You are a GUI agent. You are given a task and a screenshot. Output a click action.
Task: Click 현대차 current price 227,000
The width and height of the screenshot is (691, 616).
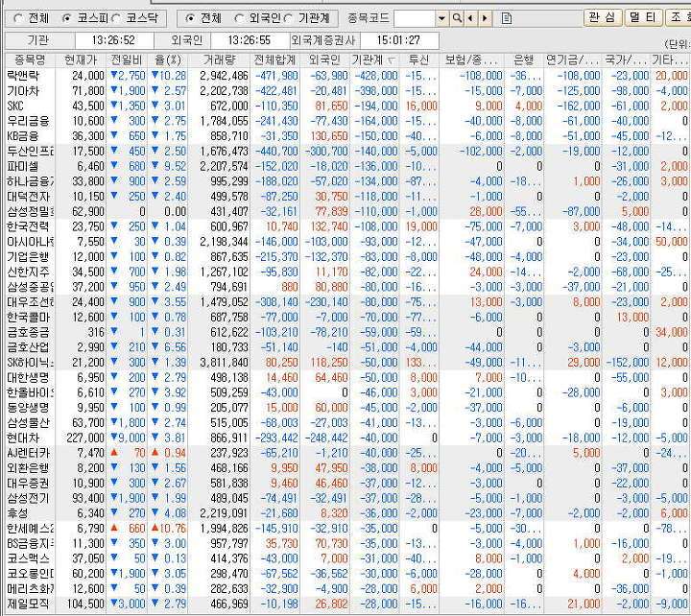pyautogui.click(x=84, y=438)
